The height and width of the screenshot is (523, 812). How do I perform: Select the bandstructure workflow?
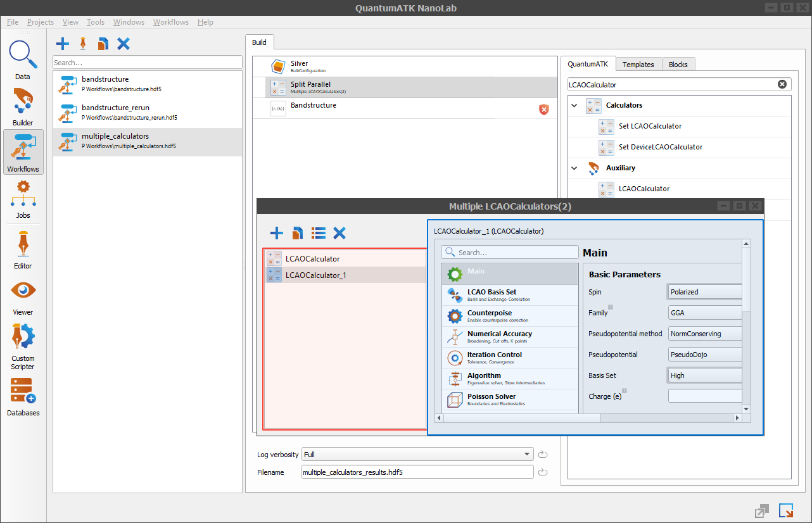pyautogui.click(x=147, y=85)
